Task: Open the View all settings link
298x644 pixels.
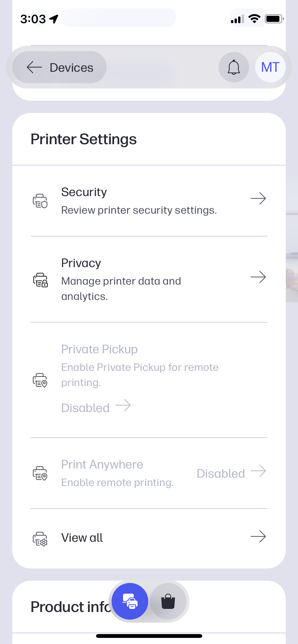Action: (x=82, y=538)
